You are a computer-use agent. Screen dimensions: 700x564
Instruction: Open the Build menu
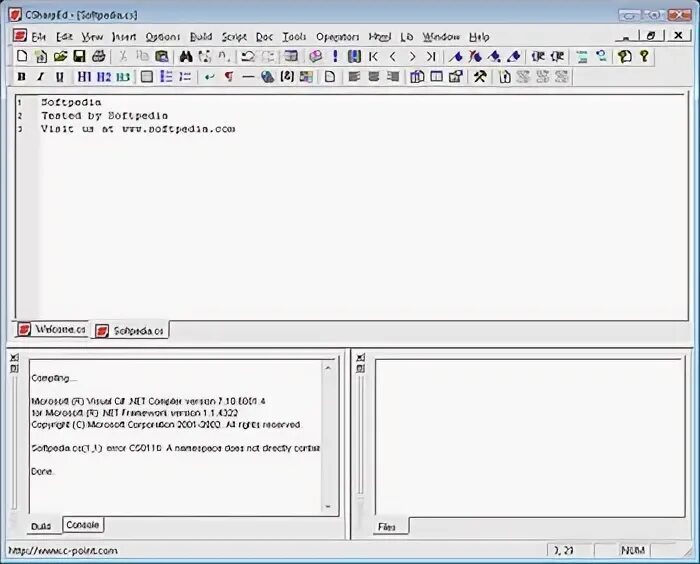tap(201, 37)
